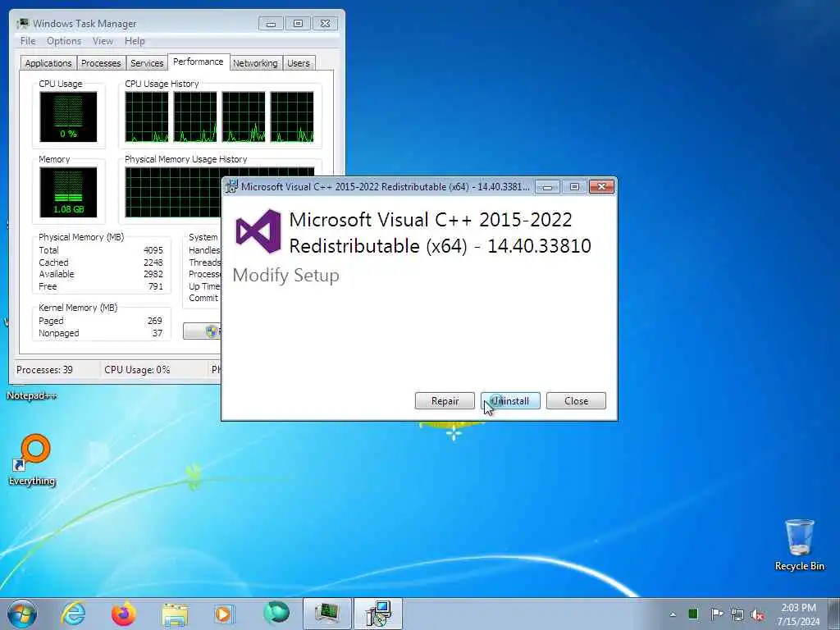Click the Uninstall button

[x=510, y=400]
